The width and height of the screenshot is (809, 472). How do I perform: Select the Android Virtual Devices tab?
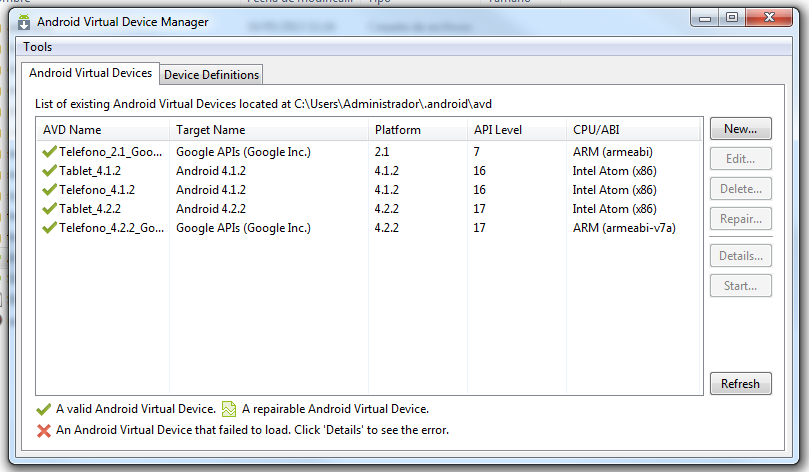pos(90,73)
